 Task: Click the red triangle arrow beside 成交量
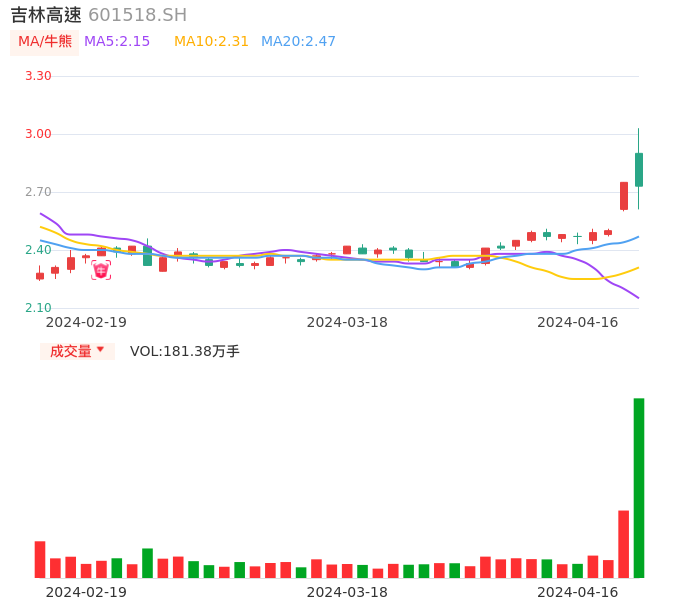pyautogui.click(x=101, y=350)
